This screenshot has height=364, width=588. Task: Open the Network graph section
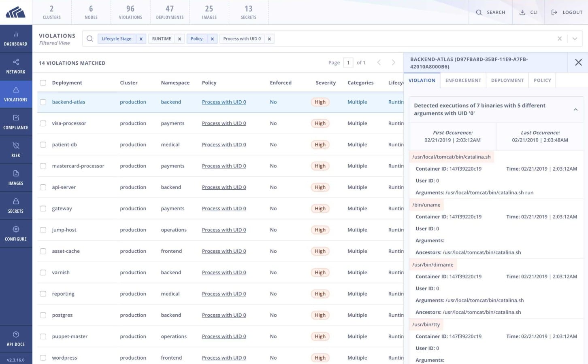click(16, 66)
